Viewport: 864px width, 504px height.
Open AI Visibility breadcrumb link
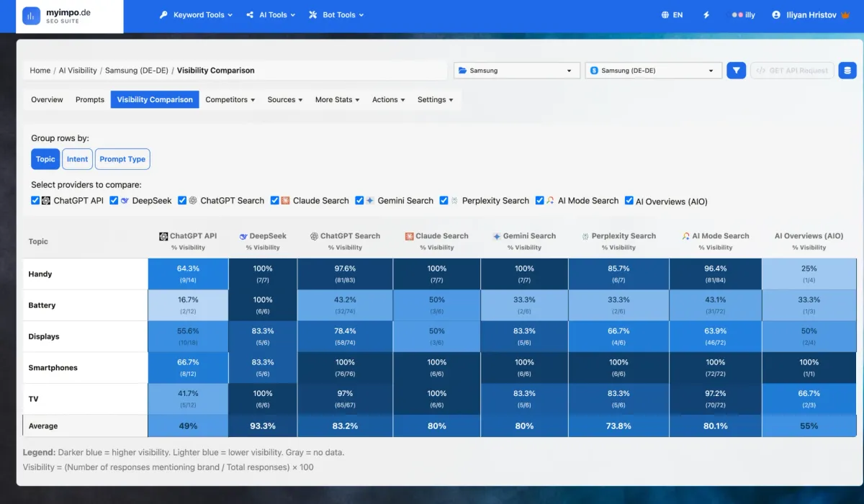pos(78,71)
